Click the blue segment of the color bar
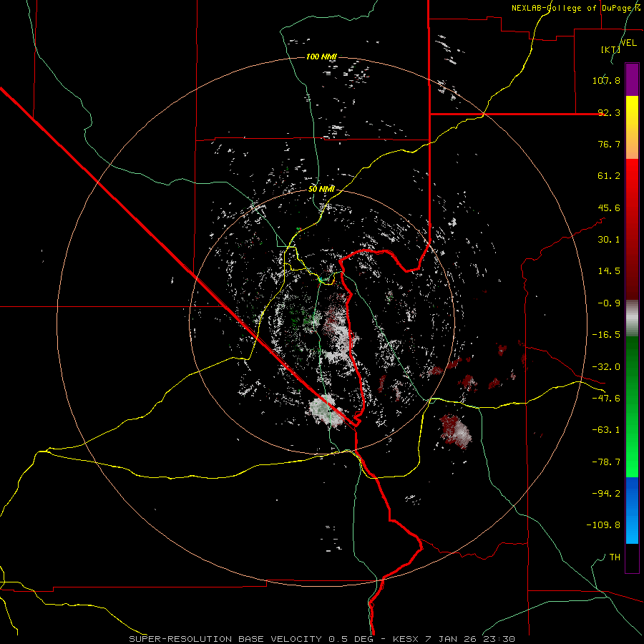Image resolution: width=644 pixels, height=644 pixels. tap(632, 510)
